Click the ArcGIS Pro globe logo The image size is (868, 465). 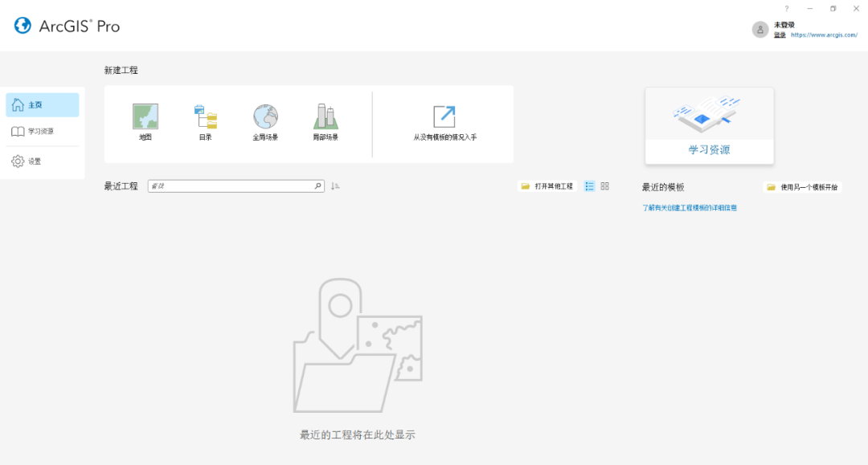[x=21, y=25]
